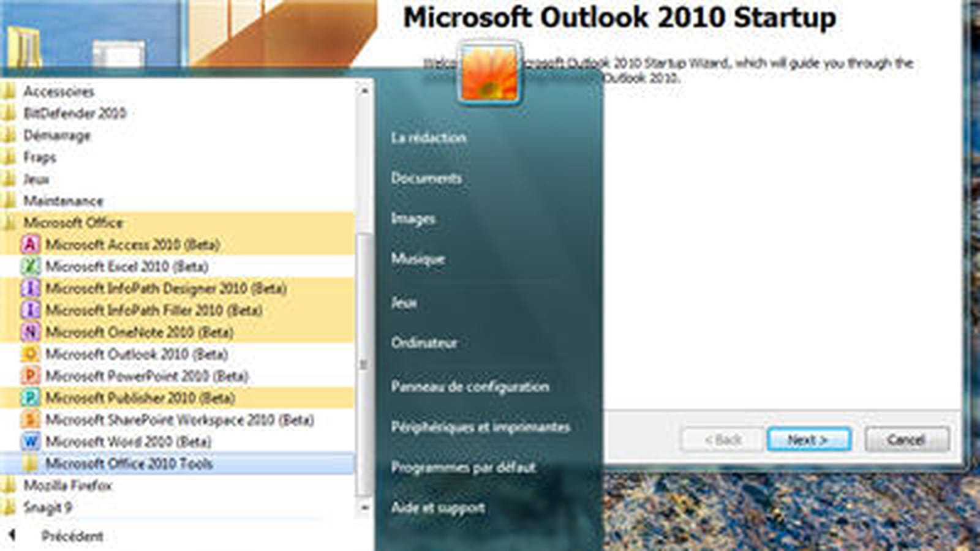This screenshot has width=980, height=551.
Task: Collapse the Microsoft Office folder
Action: click(x=73, y=223)
